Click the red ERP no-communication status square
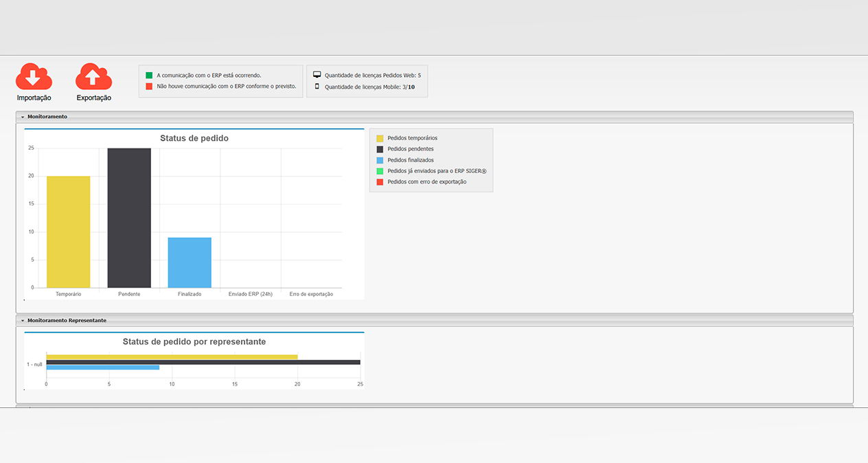Viewport: 868px width, 463px height. click(x=149, y=87)
